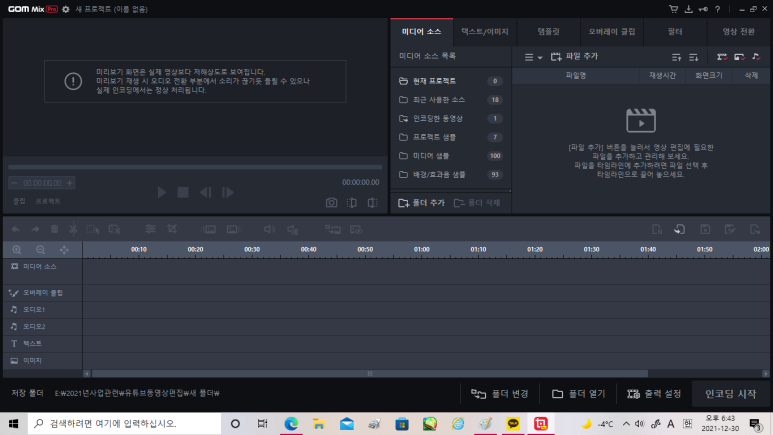Decrease timecode with minus button
The width and height of the screenshot is (773, 435).
(x=14, y=183)
